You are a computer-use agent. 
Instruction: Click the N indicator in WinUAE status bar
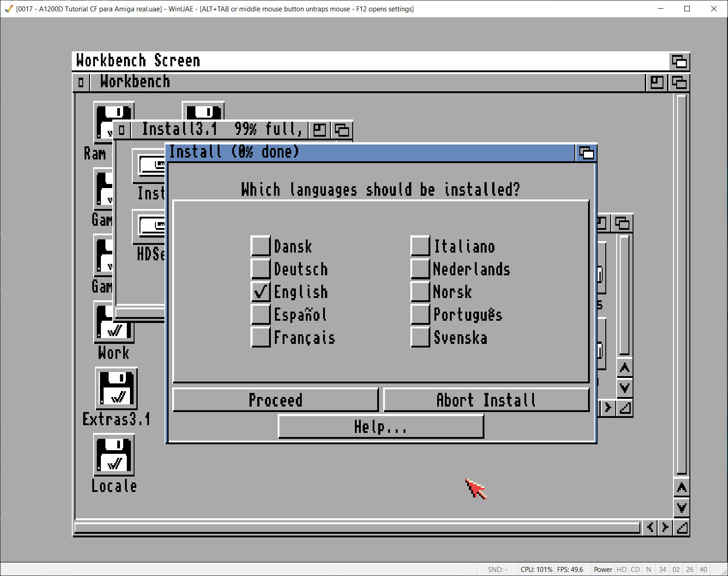[x=649, y=570]
